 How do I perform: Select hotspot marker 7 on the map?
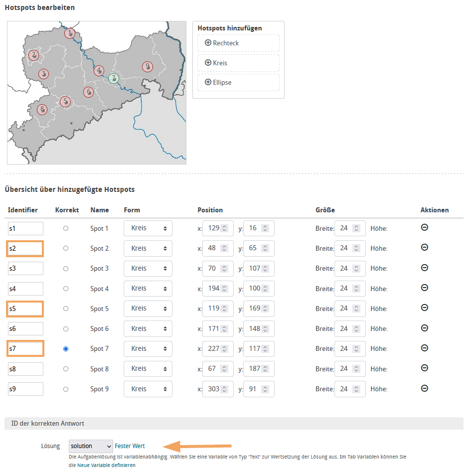(113, 78)
